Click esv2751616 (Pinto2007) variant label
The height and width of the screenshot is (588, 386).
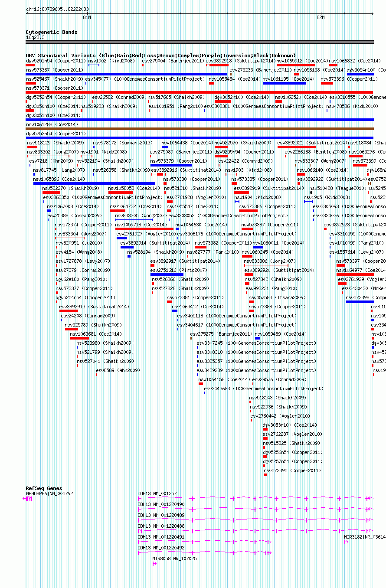(x=179, y=270)
